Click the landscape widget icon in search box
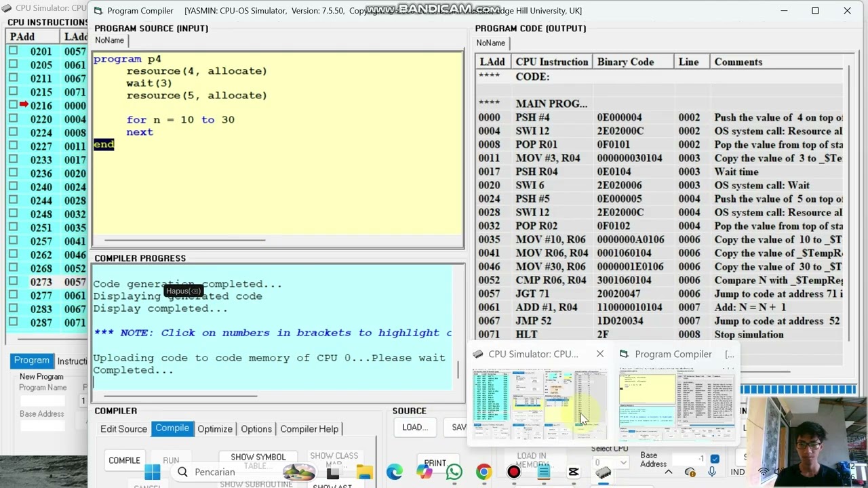Screen dimensions: 868x488 tap(298, 472)
